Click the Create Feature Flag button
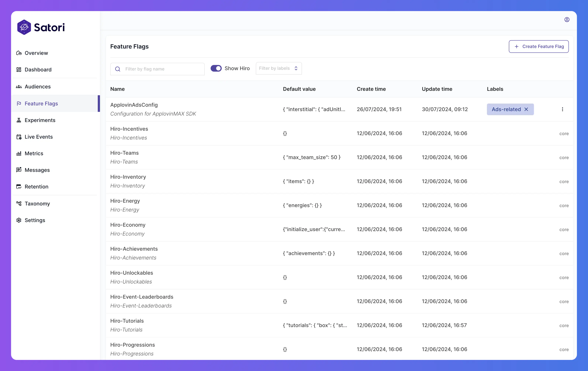 point(539,46)
